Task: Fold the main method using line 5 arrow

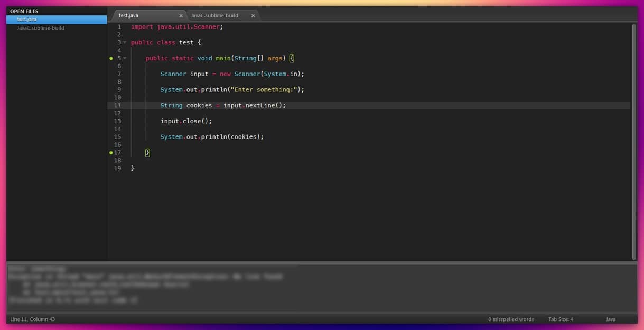Action: click(x=125, y=58)
